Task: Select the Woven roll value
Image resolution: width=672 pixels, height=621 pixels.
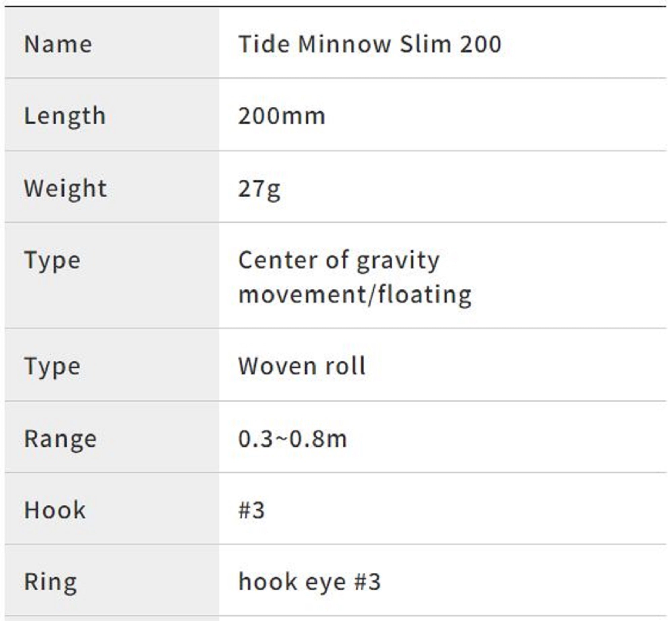Action: [x=301, y=366]
